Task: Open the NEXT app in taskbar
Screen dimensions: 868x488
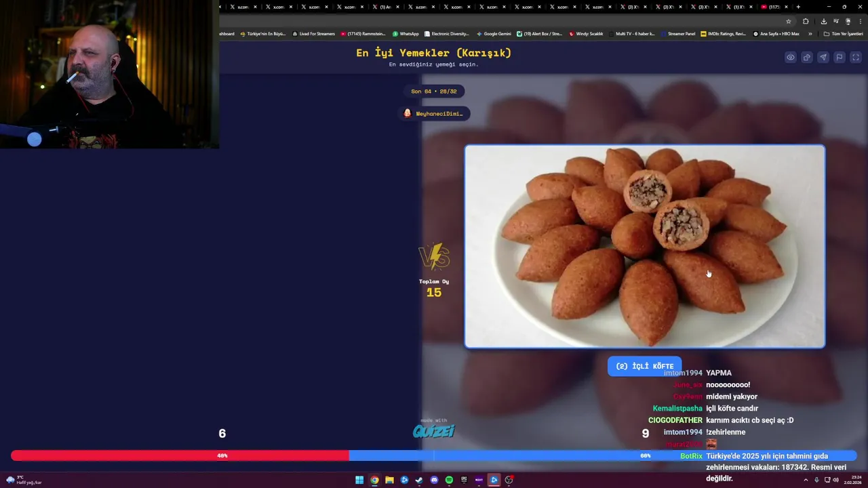Action: (x=479, y=480)
